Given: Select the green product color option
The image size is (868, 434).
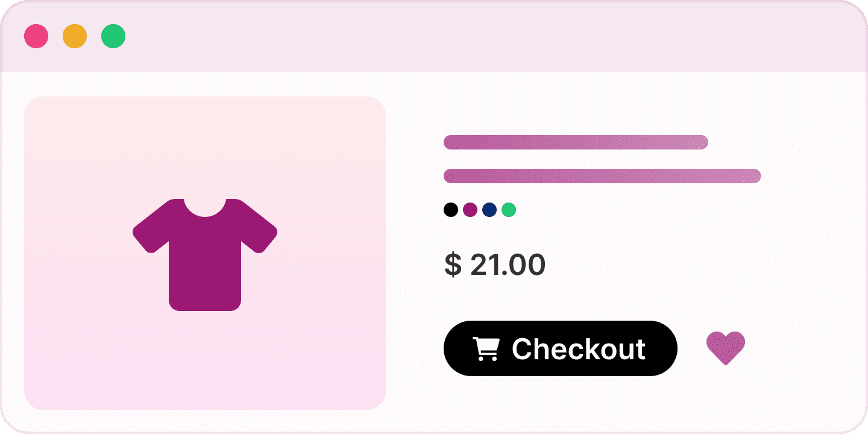Looking at the screenshot, I should 509,210.
